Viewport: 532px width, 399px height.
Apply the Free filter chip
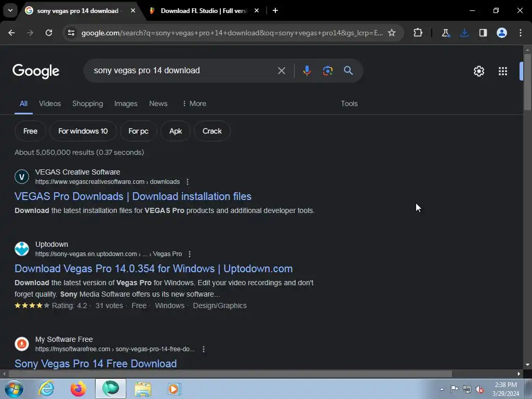point(30,131)
